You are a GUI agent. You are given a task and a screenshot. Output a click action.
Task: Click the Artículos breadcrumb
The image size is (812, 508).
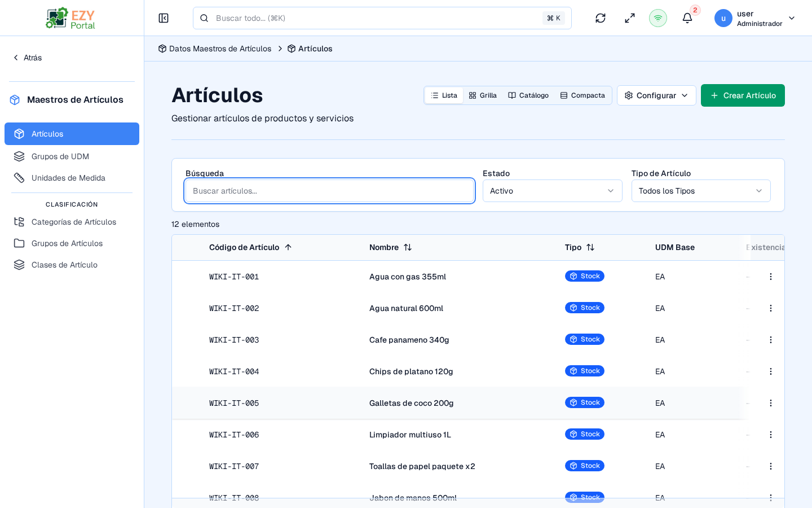click(310, 49)
